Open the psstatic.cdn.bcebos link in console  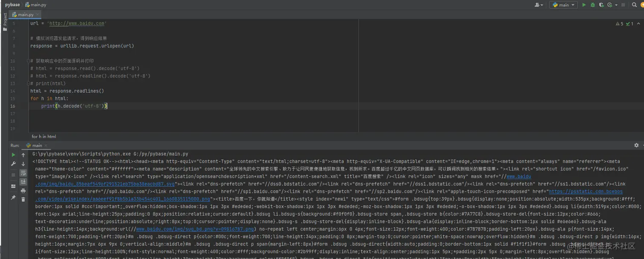click(x=586, y=192)
